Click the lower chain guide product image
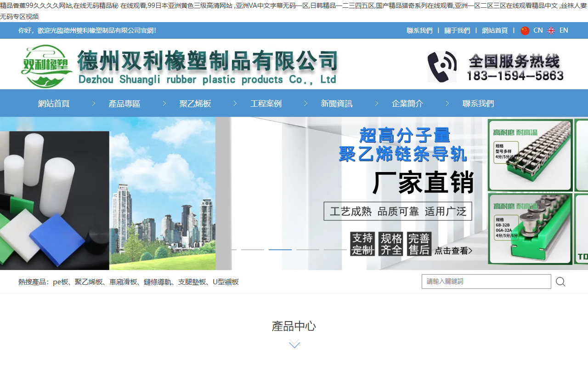Viewport: 588px width, 368px height. tap(530, 229)
